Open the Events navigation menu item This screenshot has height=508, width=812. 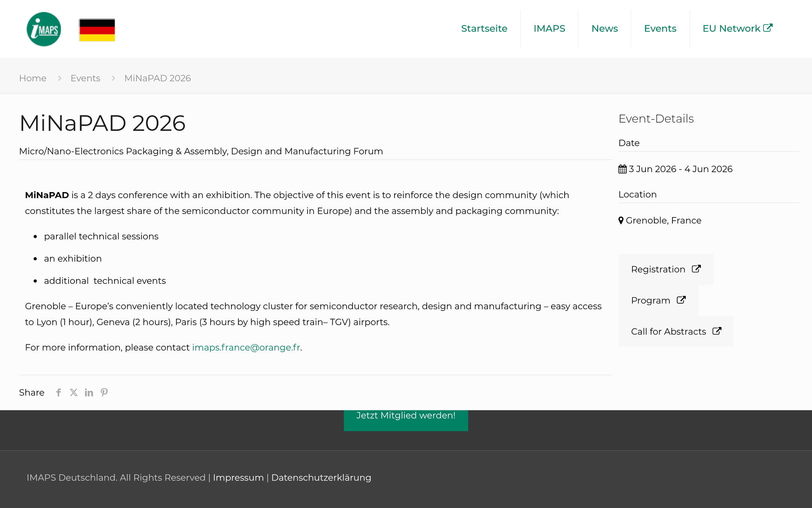660,29
